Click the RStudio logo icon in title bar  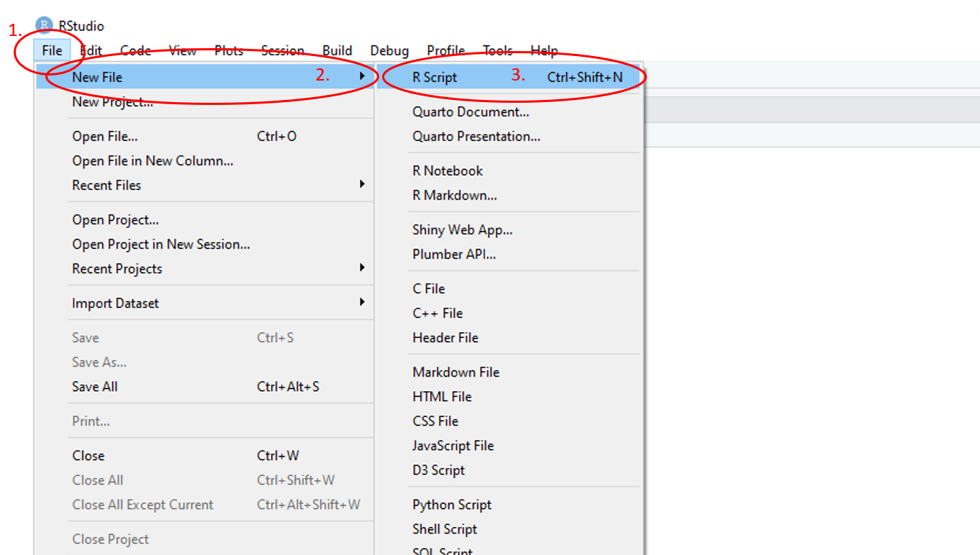pyautogui.click(x=44, y=25)
